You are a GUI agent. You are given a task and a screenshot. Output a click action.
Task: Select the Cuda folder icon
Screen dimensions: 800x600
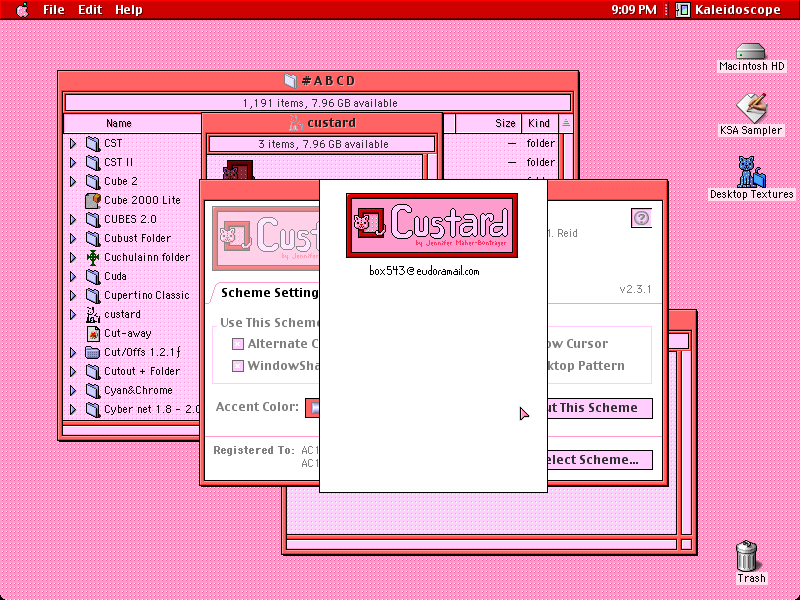click(x=93, y=277)
